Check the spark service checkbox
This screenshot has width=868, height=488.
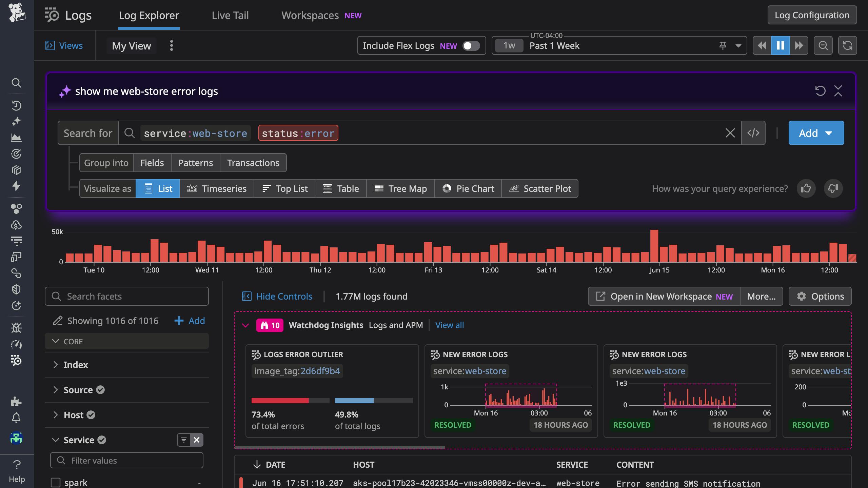[x=55, y=482]
